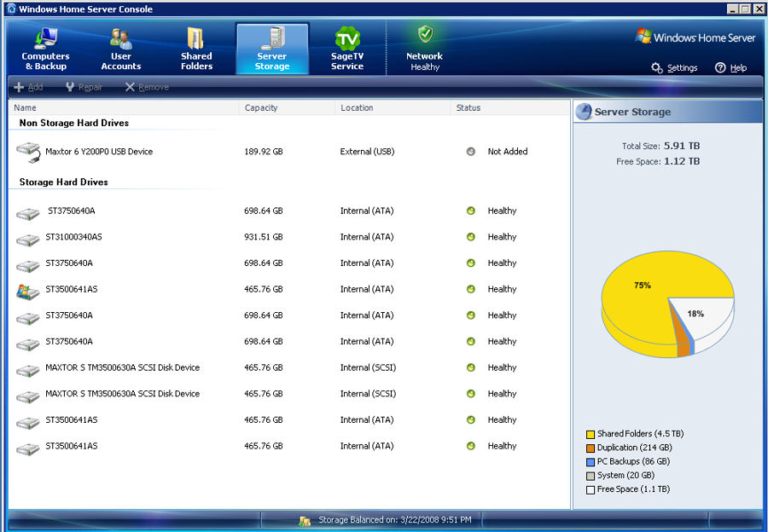The image size is (768, 532).
Task: Select the Server Storage tab
Action: point(272,49)
